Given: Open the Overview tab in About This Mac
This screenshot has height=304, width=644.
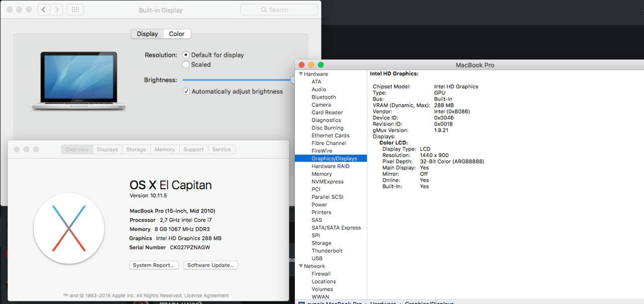Looking at the screenshot, I should tap(77, 149).
